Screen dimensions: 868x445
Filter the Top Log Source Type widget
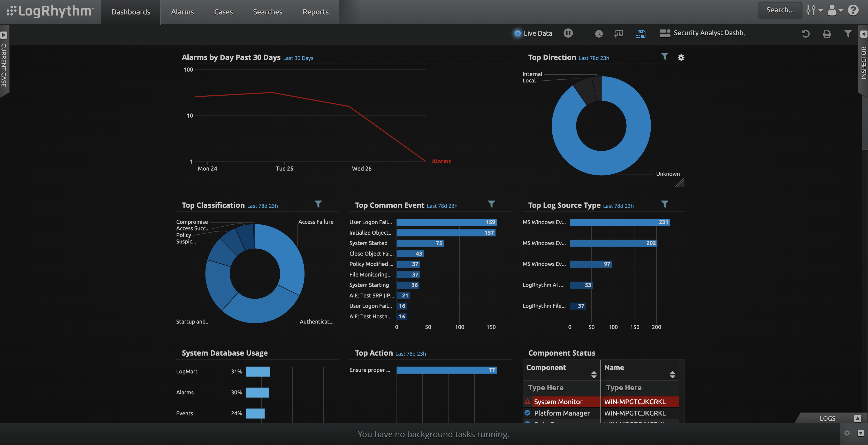[x=665, y=204]
